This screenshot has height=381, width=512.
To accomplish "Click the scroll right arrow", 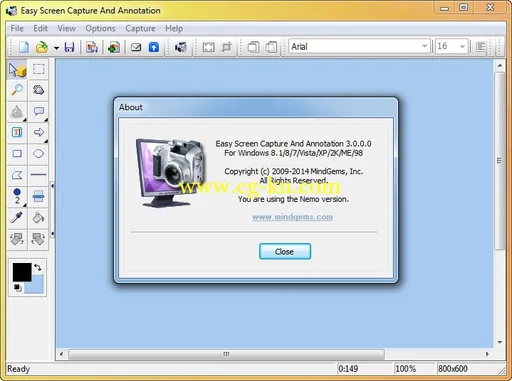I will point(487,354).
